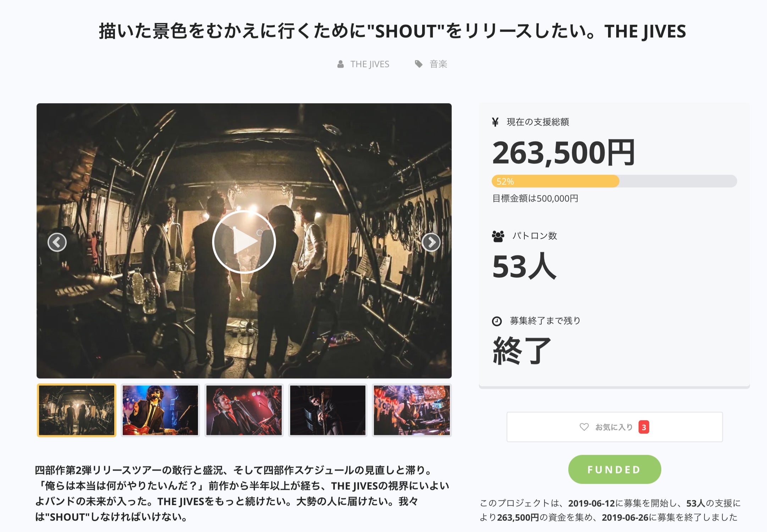Click the user icon beside THE JIVES
Screen dimensions: 767x532
(x=341, y=64)
